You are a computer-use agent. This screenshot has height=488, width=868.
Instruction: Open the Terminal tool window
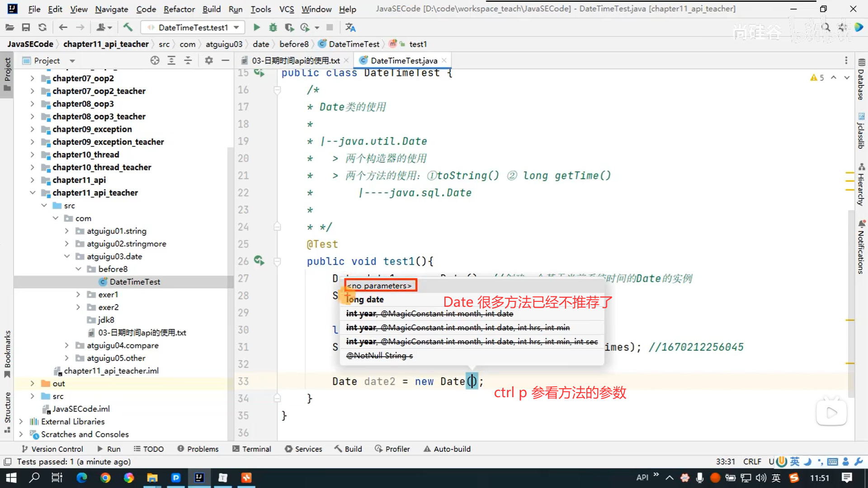point(251,449)
